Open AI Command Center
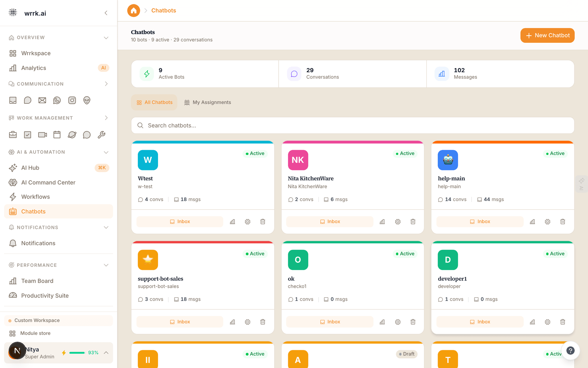The height and width of the screenshot is (368, 588). [59, 183]
